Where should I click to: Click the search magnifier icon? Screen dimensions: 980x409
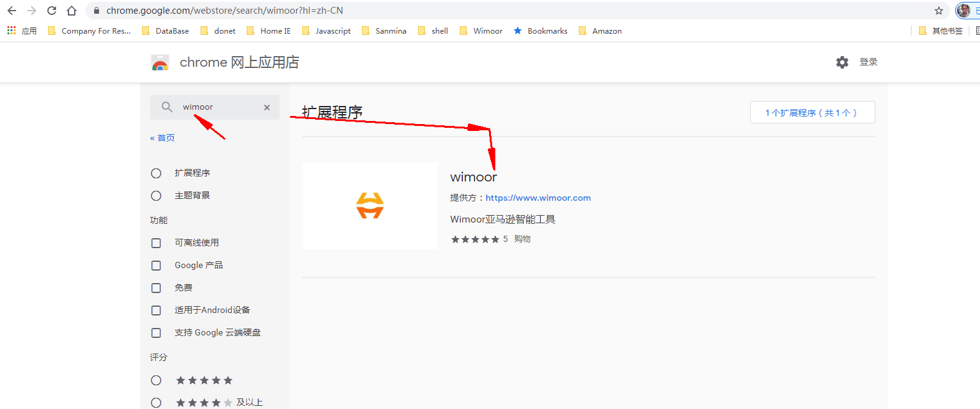(167, 107)
